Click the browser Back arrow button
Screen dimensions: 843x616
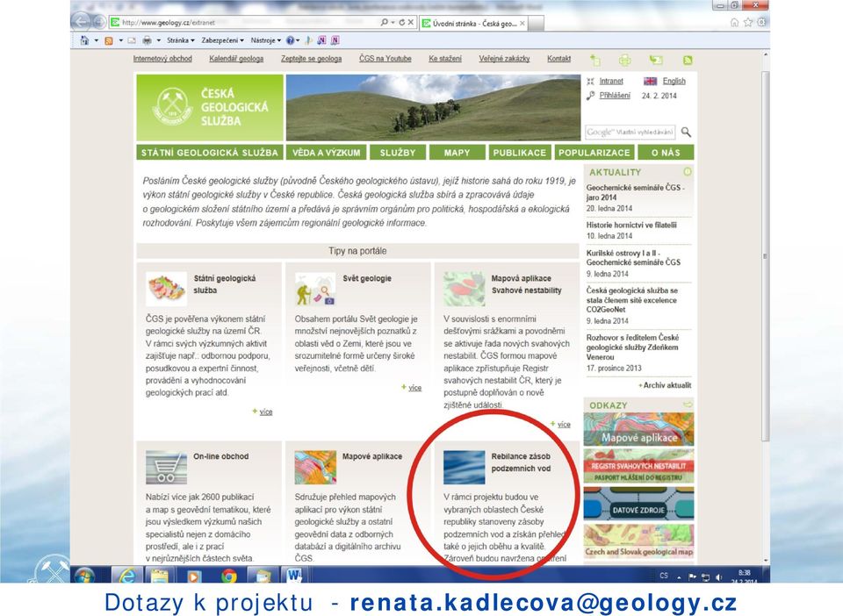point(80,21)
